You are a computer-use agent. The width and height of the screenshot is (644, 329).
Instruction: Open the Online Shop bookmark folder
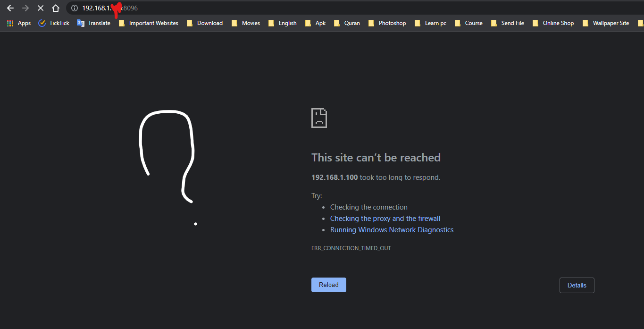[x=553, y=23]
